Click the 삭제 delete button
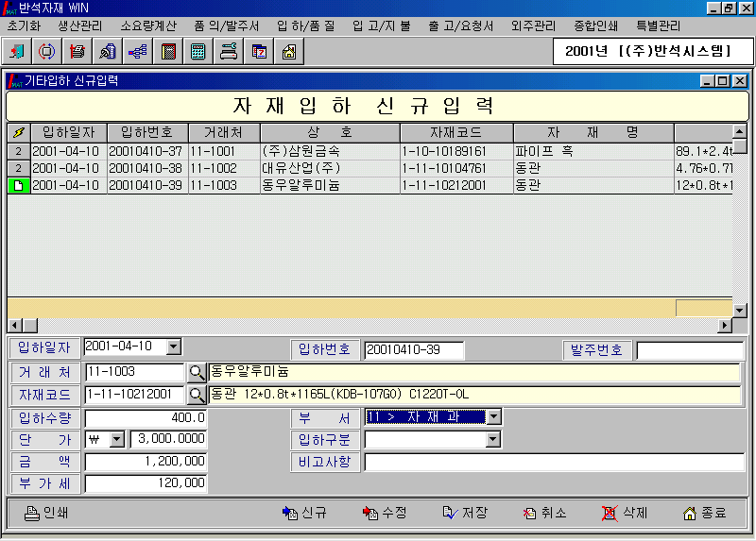Viewport: 756px width, 541px height. pos(625,513)
